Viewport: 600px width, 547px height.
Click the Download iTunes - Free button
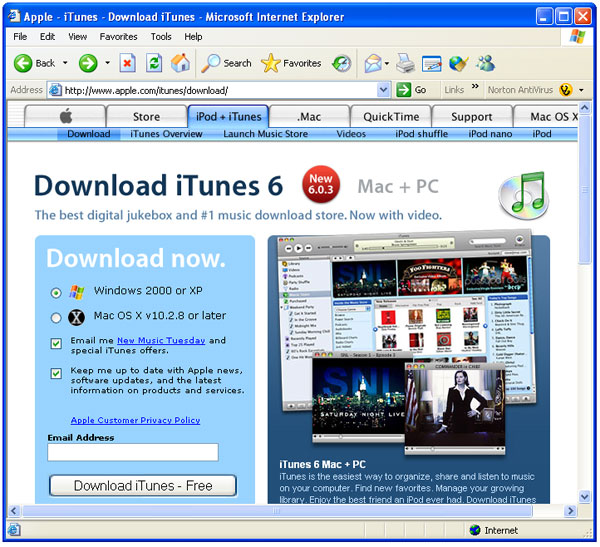click(142, 486)
